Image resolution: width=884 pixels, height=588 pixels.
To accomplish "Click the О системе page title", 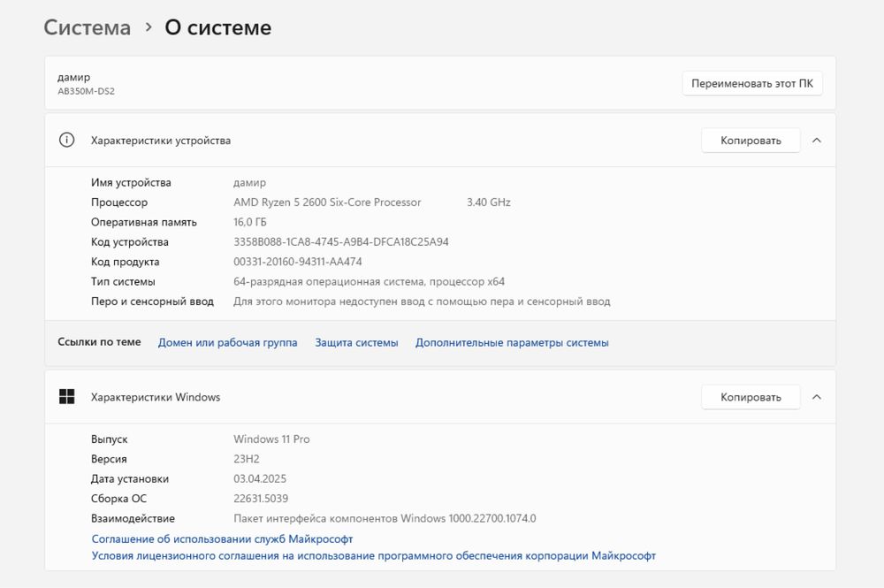I will click(x=218, y=27).
